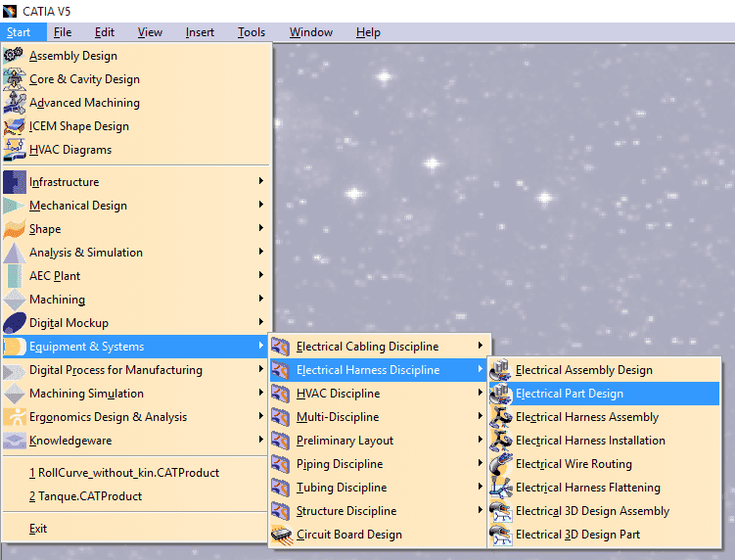Click the Electrical 3D Design Part icon
Viewport: 735px width, 560px height.
click(x=501, y=535)
